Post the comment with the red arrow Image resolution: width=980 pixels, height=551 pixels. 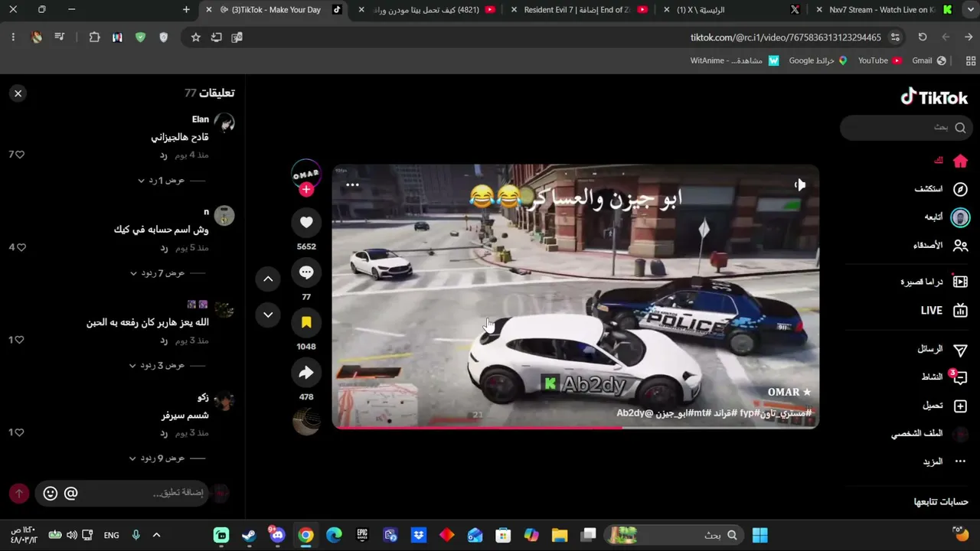click(x=19, y=494)
